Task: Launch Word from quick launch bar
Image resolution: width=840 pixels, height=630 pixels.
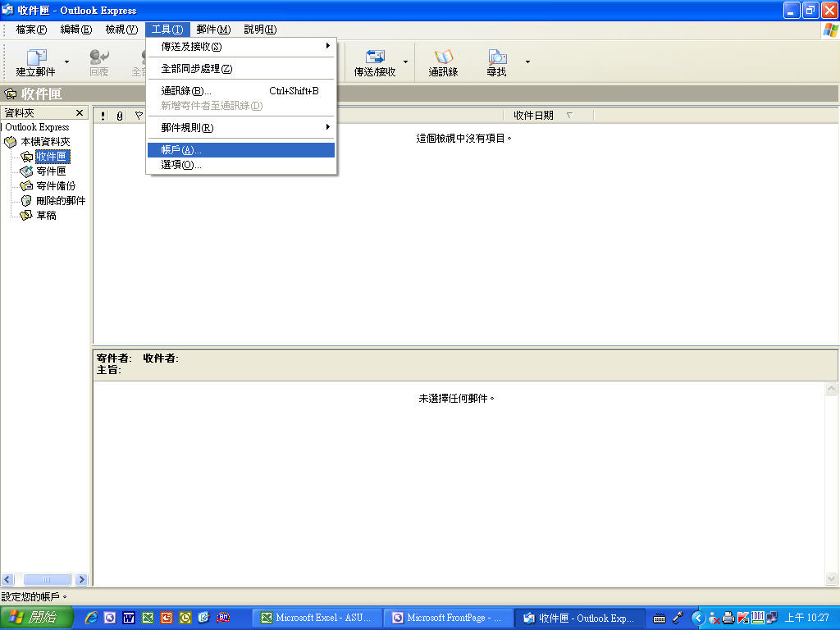Action: click(129, 618)
